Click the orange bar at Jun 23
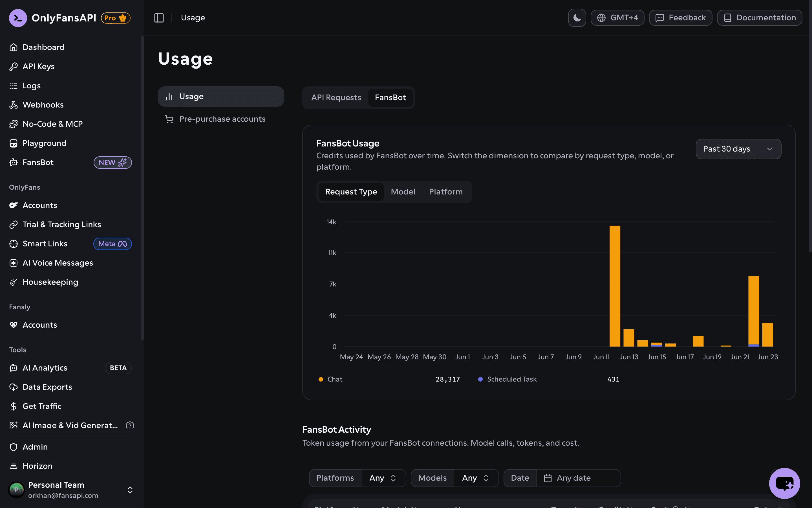Image resolution: width=812 pixels, height=508 pixels. pyautogui.click(x=768, y=335)
